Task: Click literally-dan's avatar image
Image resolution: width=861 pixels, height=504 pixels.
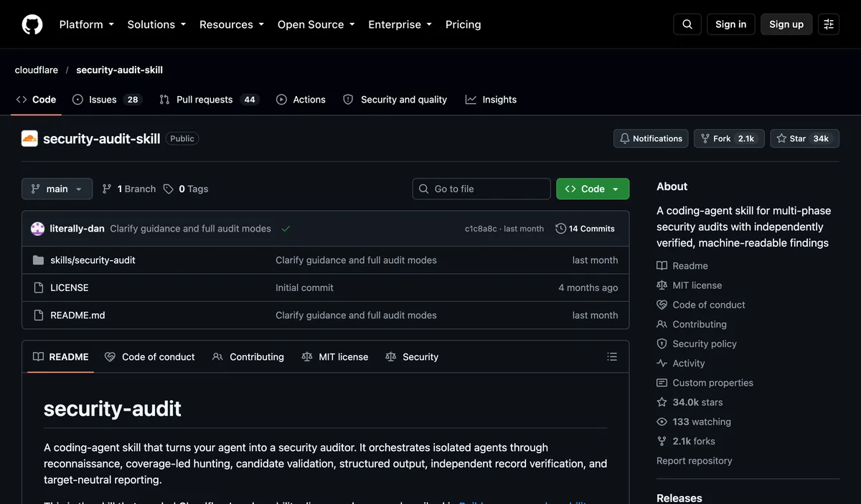Action: 38,229
